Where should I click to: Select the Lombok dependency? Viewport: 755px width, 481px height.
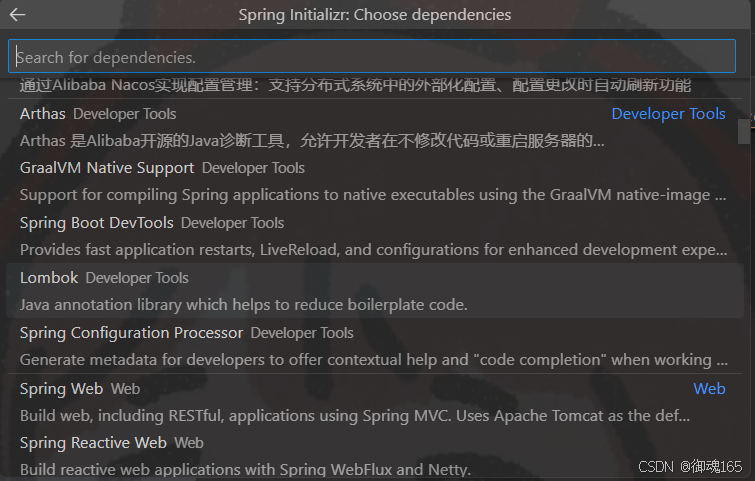pos(375,291)
